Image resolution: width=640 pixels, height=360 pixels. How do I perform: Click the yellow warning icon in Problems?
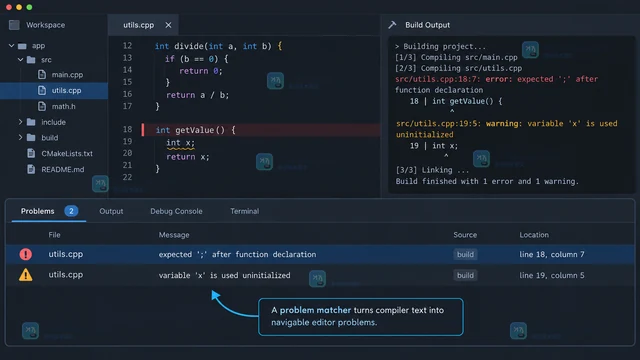26,275
